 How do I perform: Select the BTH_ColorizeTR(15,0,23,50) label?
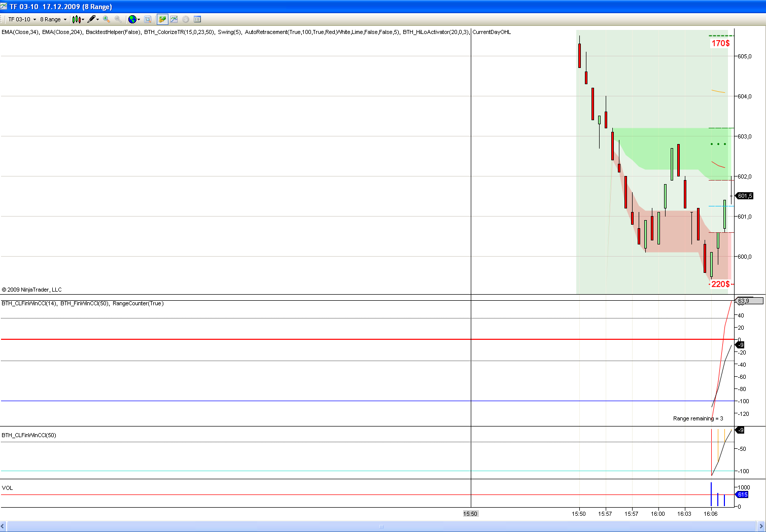179,32
